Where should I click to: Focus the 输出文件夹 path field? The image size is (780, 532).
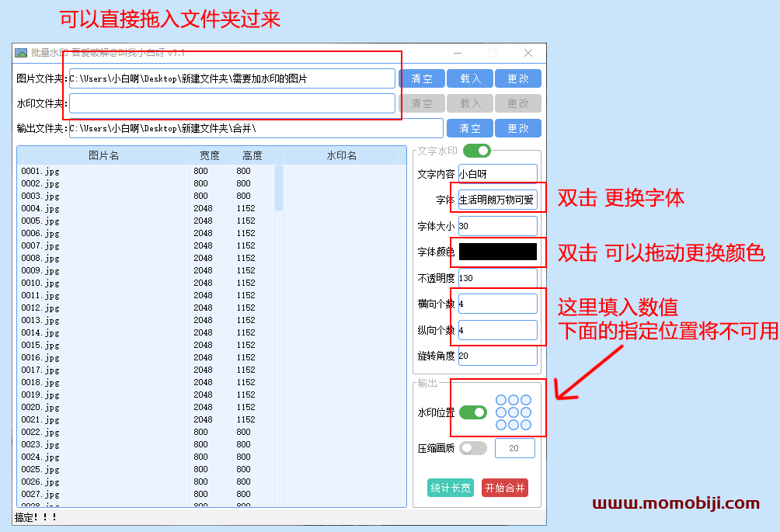[x=256, y=128]
